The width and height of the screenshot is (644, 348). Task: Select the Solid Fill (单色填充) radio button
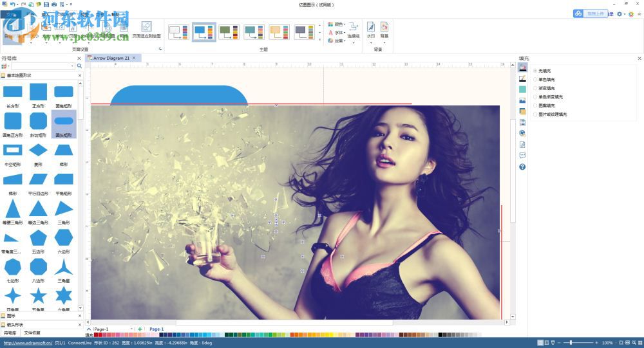[535, 79]
